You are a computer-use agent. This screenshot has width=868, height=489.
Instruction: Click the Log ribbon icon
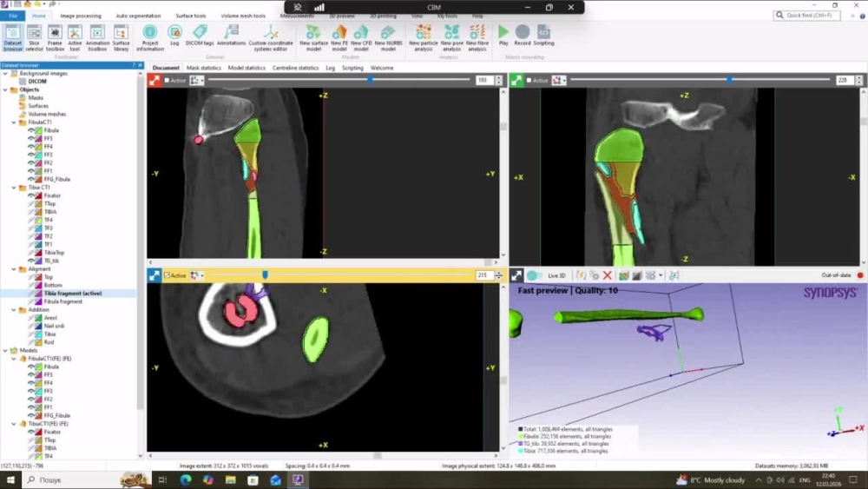pyautogui.click(x=174, y=35)
